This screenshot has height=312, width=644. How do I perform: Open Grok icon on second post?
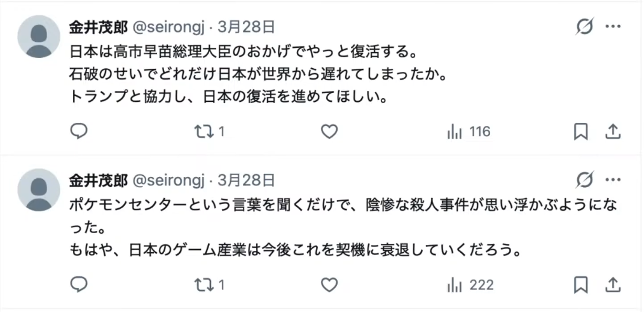coord(584,180)
